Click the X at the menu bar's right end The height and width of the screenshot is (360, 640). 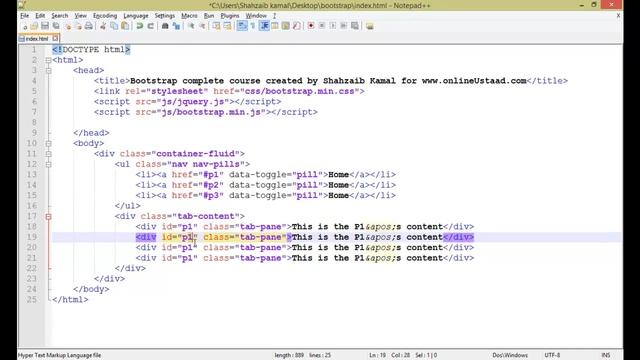[x=618, y=16]
